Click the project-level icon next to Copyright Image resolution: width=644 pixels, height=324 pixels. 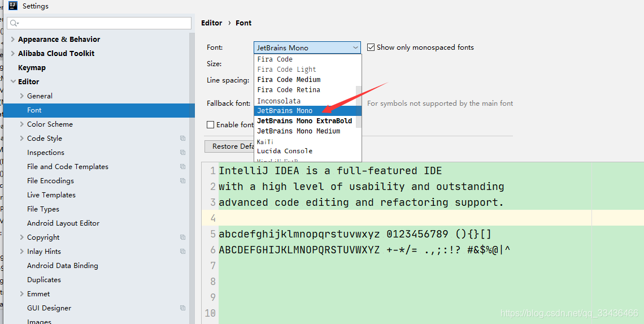pos(183,237)
